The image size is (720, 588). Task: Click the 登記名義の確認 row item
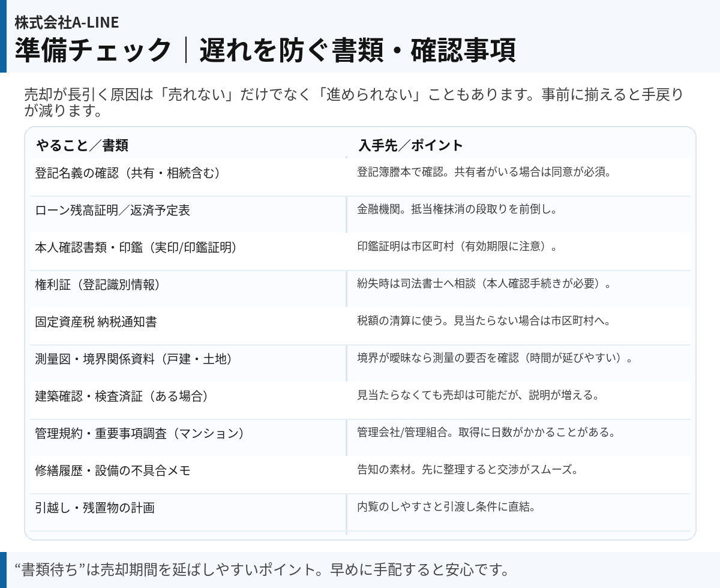coord(128,173)
